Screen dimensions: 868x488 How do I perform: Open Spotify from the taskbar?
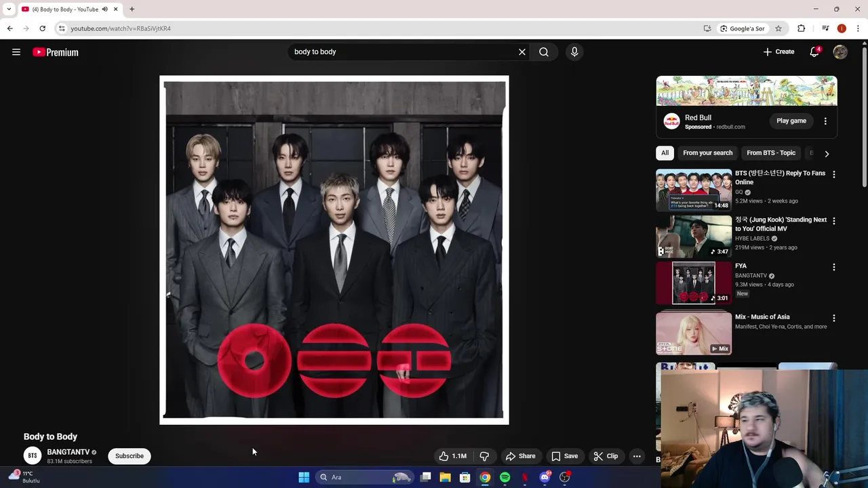pyautogui.click(x=505, y=477)
